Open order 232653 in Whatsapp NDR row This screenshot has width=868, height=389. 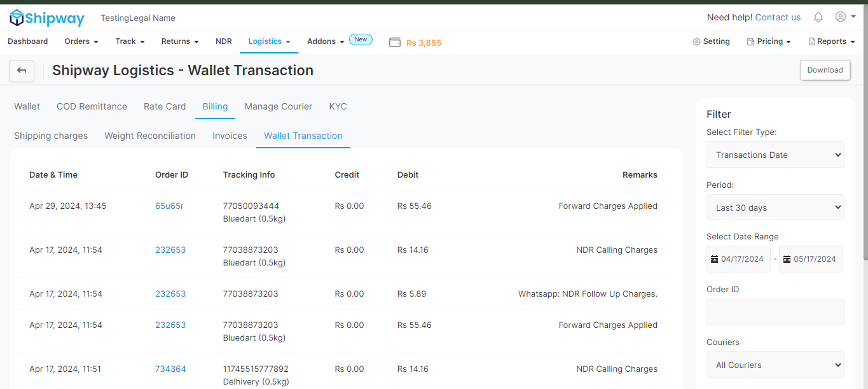(x=170, y=294)
